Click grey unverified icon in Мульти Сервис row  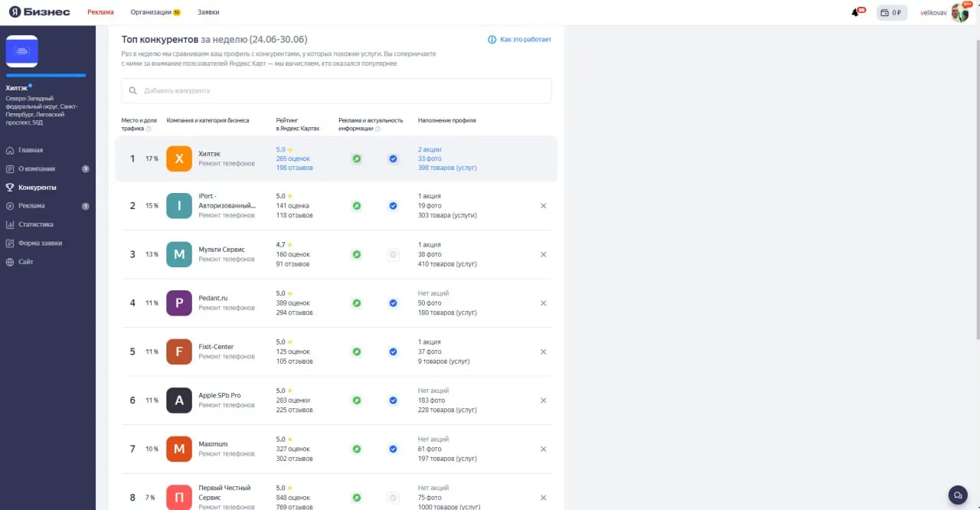tap(393, 254)
